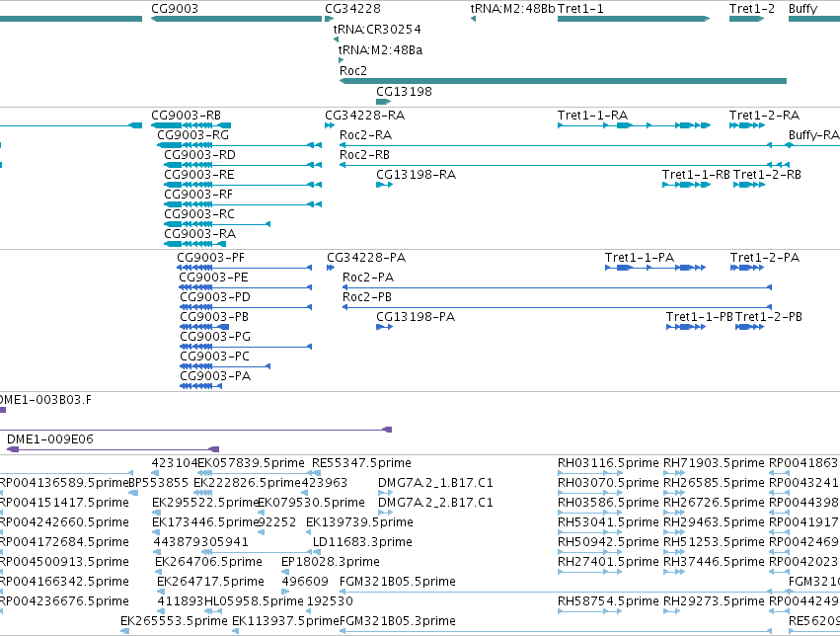Select transcript label Tret1-1-RB

697,175
